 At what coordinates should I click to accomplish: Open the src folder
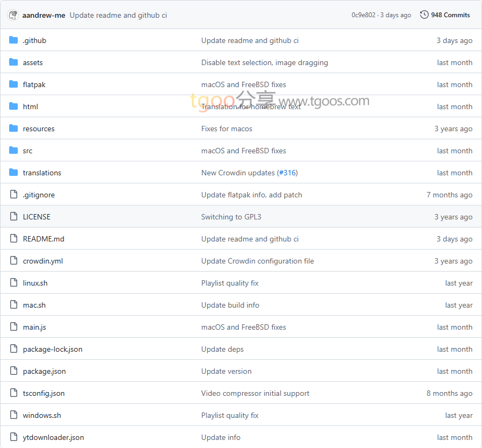pyautogui.click(x=27, y=151)
